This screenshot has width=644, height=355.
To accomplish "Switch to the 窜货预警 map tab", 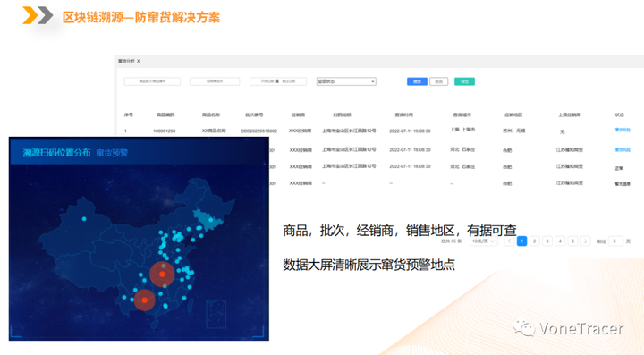I will (112, 153).
